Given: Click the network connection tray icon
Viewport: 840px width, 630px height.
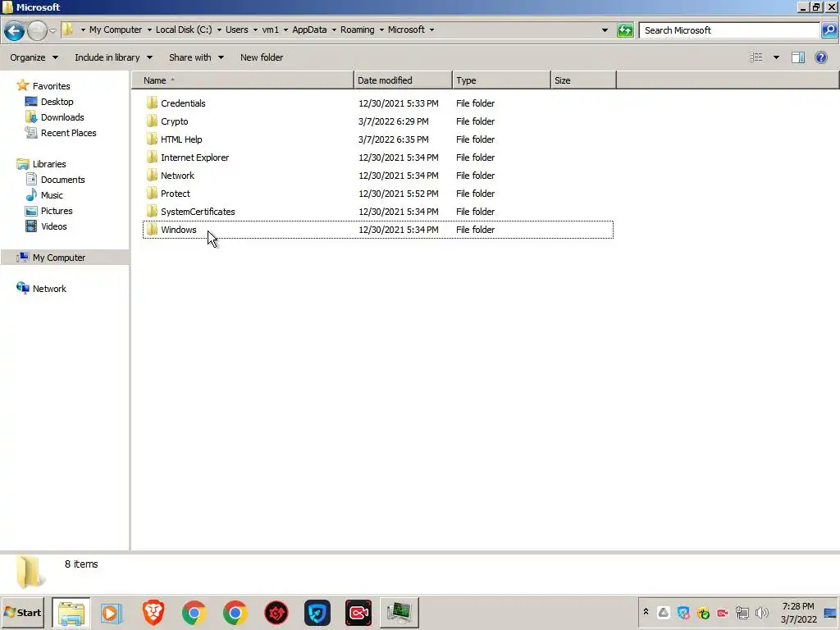Looking at the screenshot, I should point(742,613).
